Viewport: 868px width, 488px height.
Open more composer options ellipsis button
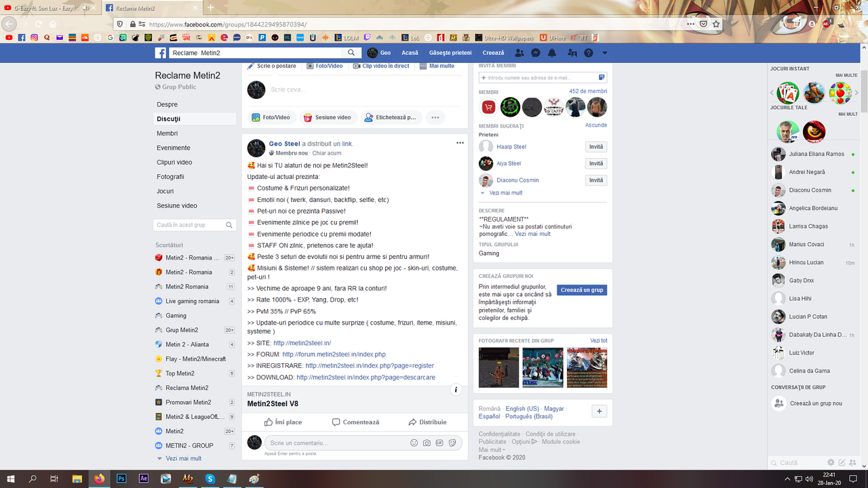click(435, 117)
